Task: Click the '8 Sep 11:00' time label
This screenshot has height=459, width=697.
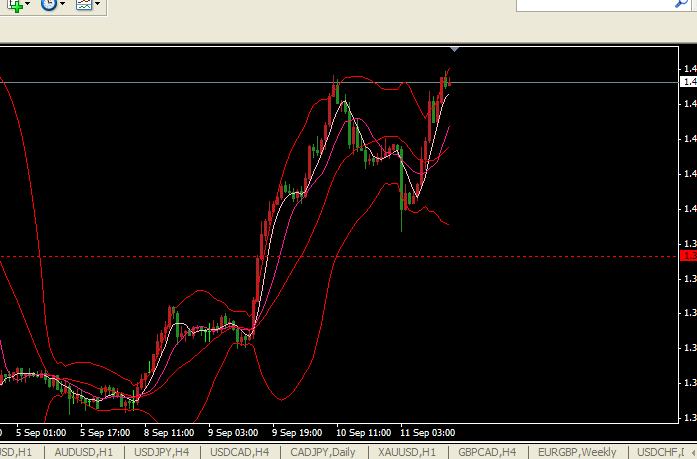Action: pos(169,432)
